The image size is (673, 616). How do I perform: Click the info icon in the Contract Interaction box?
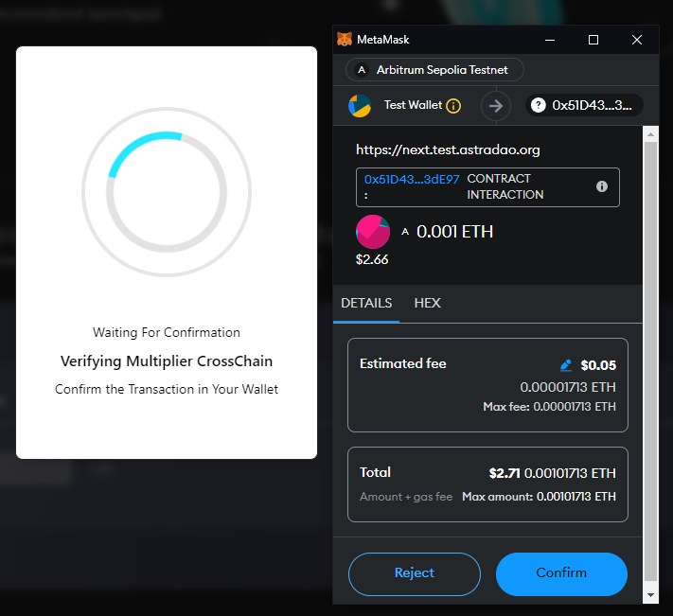[x=602, y=186]
